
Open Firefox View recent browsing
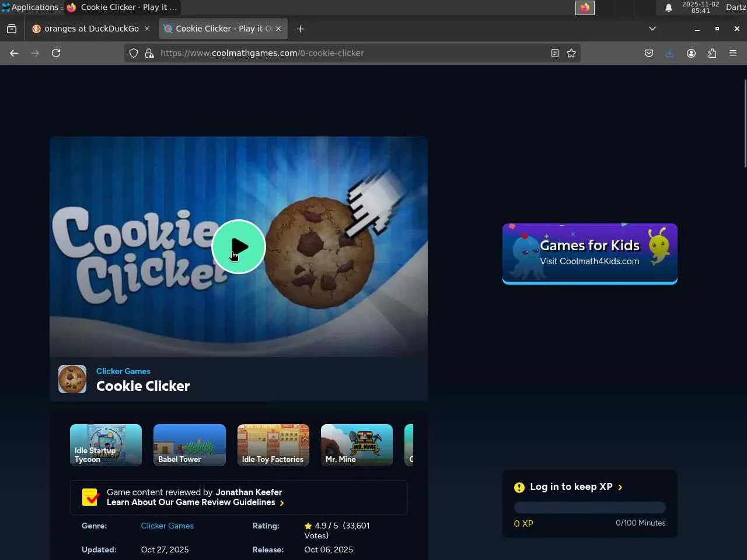tap(12, 29)
